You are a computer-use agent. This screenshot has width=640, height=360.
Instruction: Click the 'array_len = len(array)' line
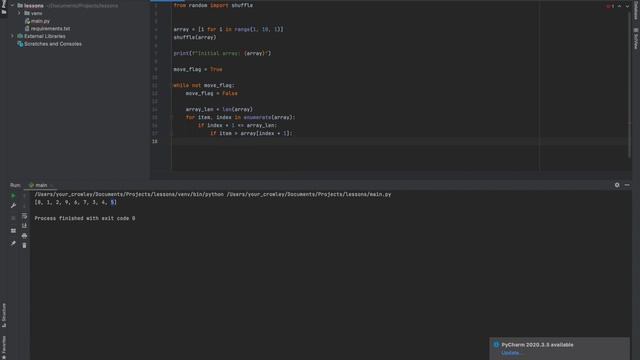click(x=219, y=109)
